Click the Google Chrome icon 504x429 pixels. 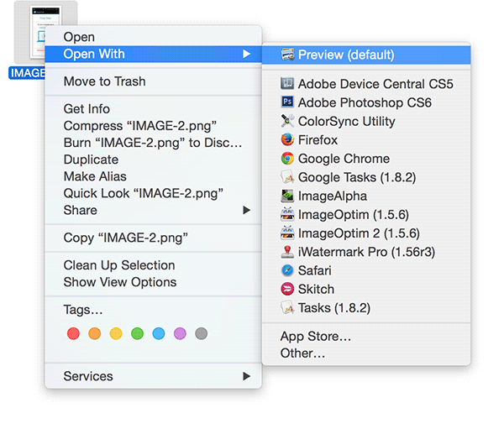[287, 159]
